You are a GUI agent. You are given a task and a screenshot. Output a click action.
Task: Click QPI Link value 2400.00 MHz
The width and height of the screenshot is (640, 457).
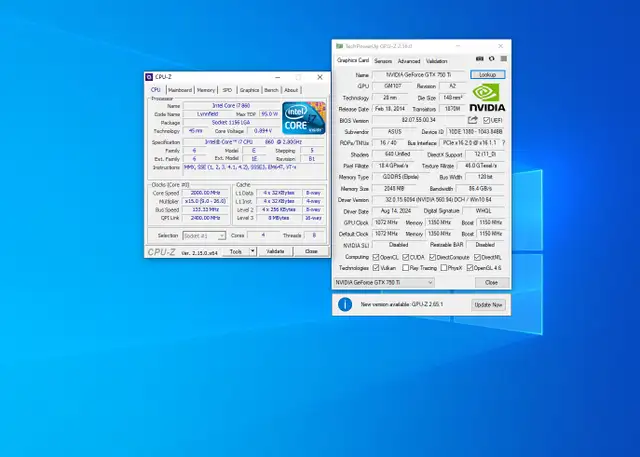point(205,218)
